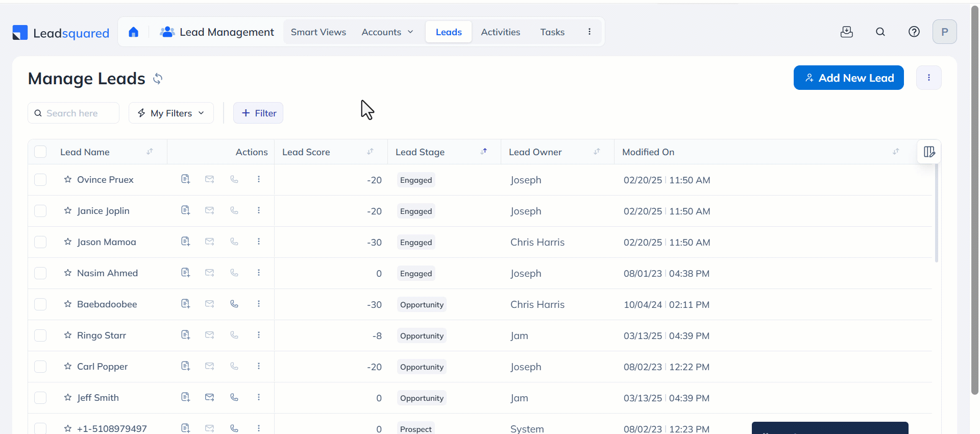Open the Lead Management menu
Screen dimensions: 980x434
[217, 32]
